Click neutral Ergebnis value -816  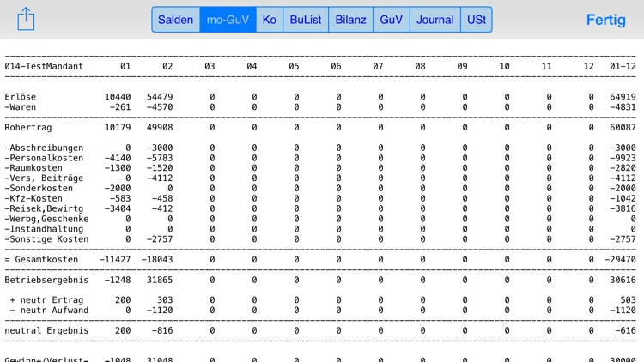pos(162,330)
